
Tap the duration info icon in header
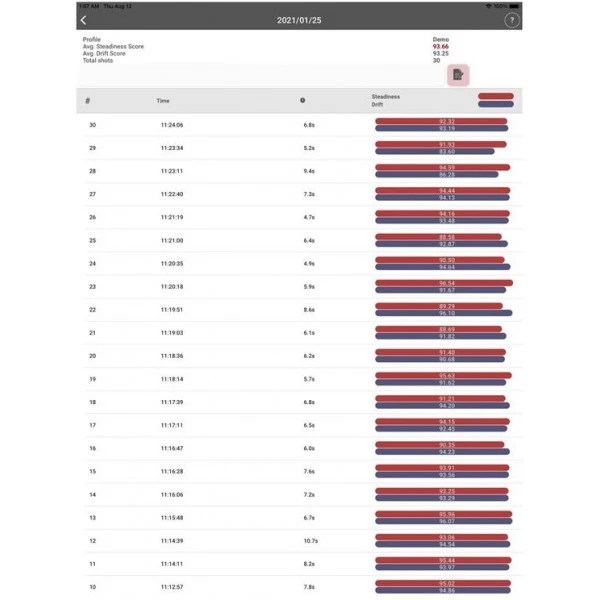click(x=303, y=101)
